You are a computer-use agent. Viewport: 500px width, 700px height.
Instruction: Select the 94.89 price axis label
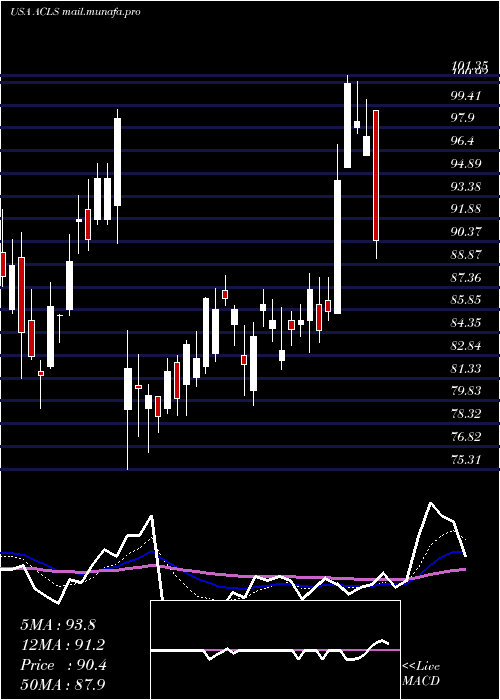click(466, 163)
